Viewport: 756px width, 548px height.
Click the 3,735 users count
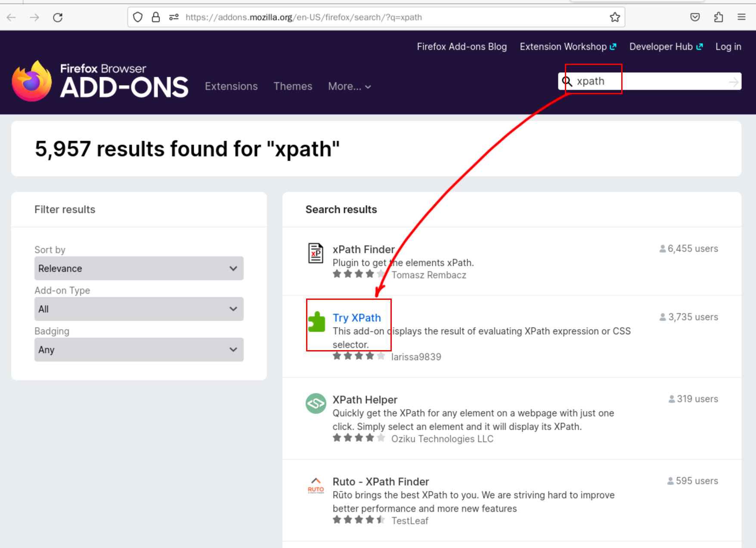click(689, 317)
